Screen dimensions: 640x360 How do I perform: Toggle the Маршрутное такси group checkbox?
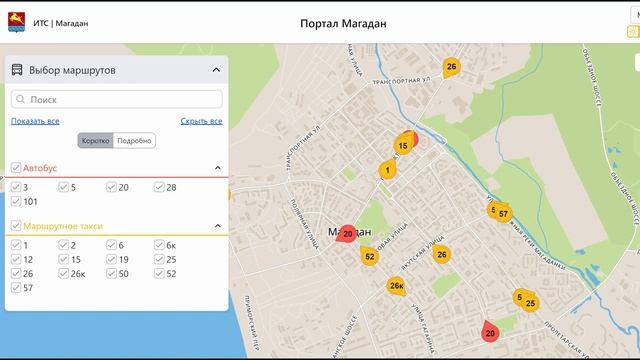point(16,225)
